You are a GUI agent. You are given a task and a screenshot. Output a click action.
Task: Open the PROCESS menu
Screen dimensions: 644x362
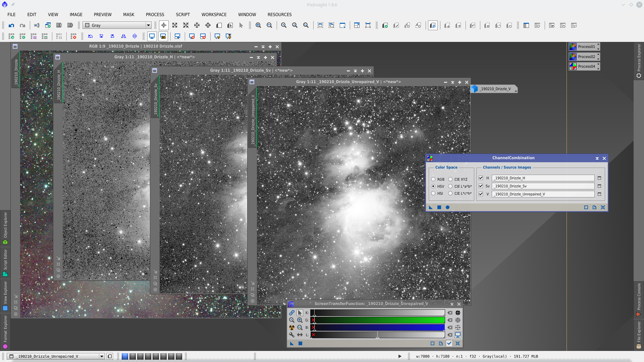[155, 15]
